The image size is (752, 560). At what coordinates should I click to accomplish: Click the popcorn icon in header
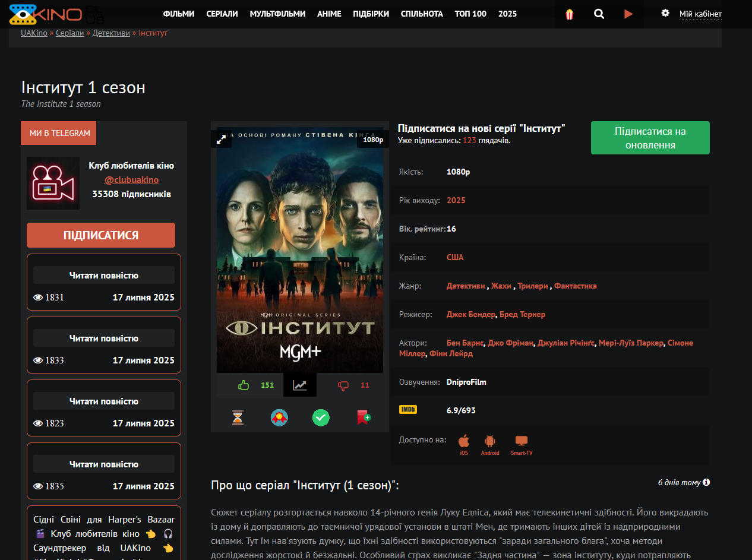coord(570,14)
